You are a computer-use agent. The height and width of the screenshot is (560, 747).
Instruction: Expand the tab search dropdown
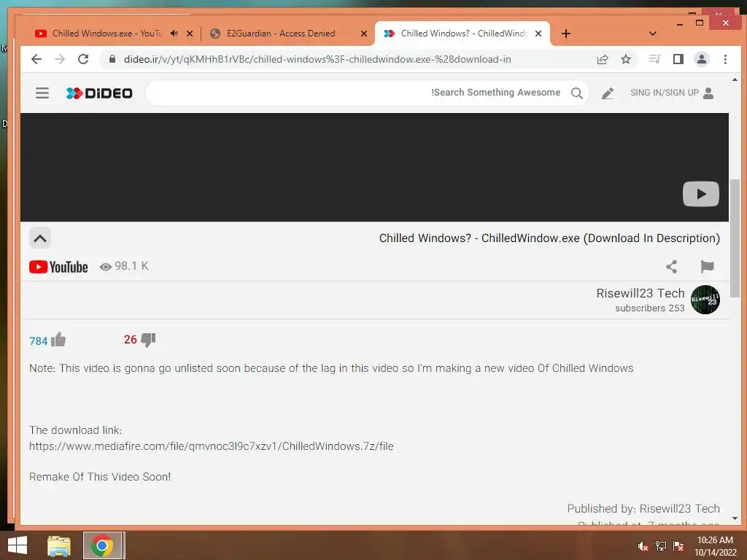(x=653, y=34)
